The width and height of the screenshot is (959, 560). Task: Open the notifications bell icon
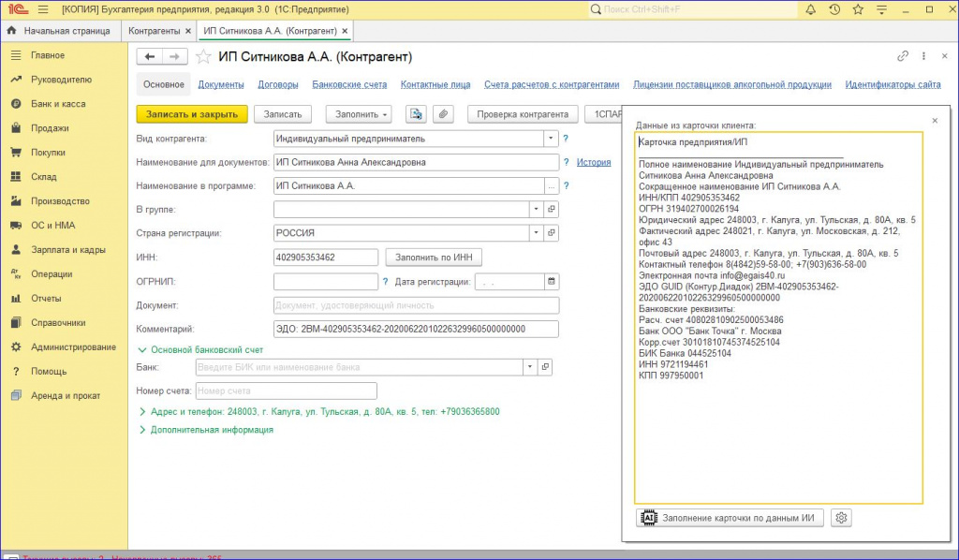[x=810, y=9]
